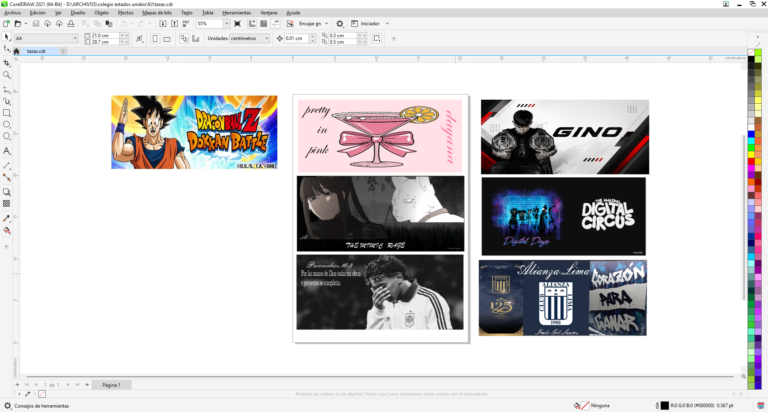Image resolution: width=768 pixels, height=412 pixels.
Task: Select the Freehand tool
Action: point(6,90)
